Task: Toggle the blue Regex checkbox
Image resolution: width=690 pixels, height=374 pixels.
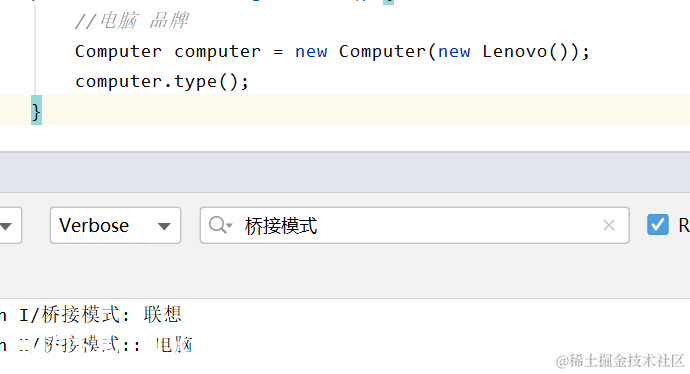Action: pyautogui.click(x=657, y=225)
